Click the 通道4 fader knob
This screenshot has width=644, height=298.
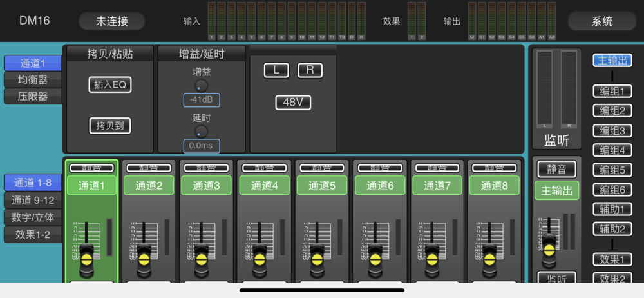pyautogui.click(x=259, y=259)
